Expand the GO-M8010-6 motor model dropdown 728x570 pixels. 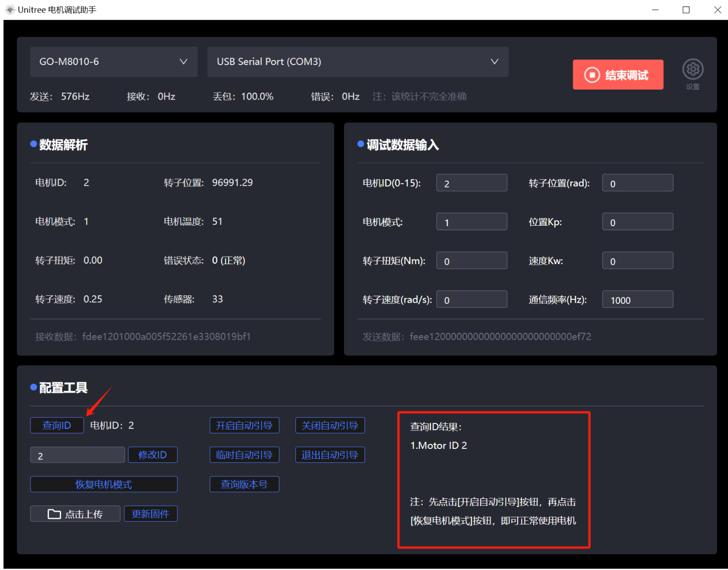[x=114, y=62]
